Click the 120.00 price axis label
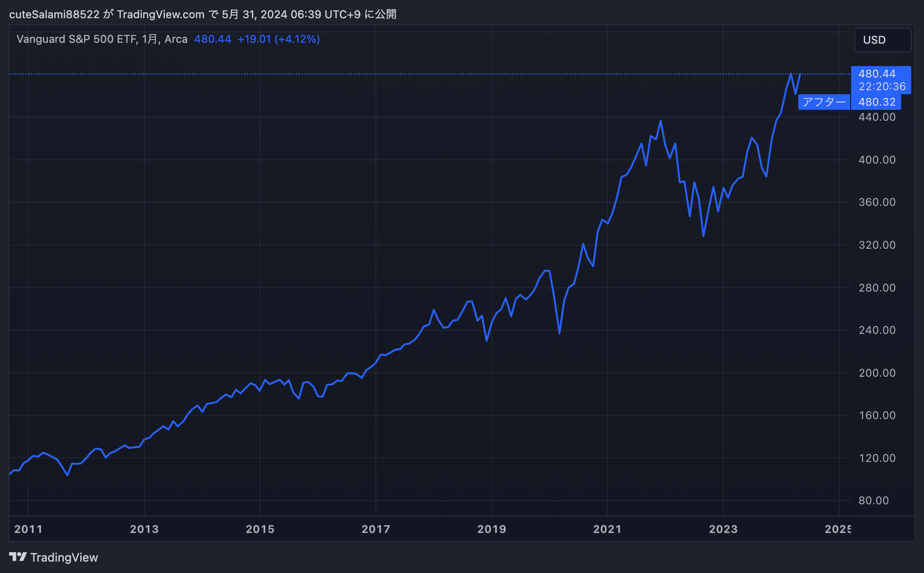 tap(877, 458)
